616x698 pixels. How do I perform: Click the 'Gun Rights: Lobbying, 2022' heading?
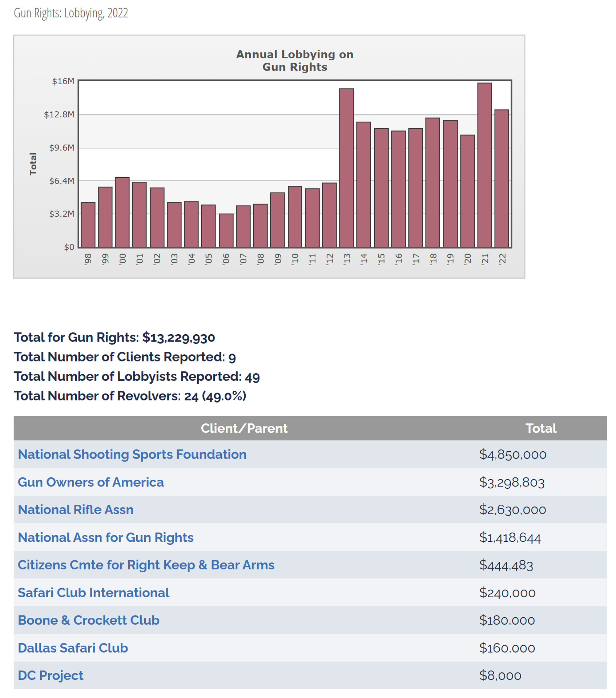[x=71, y=13]
